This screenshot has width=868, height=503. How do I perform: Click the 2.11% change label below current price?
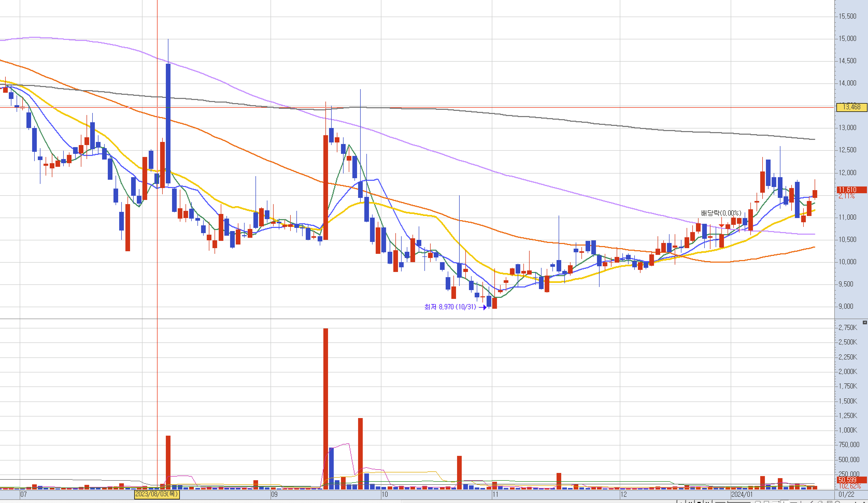846,196
